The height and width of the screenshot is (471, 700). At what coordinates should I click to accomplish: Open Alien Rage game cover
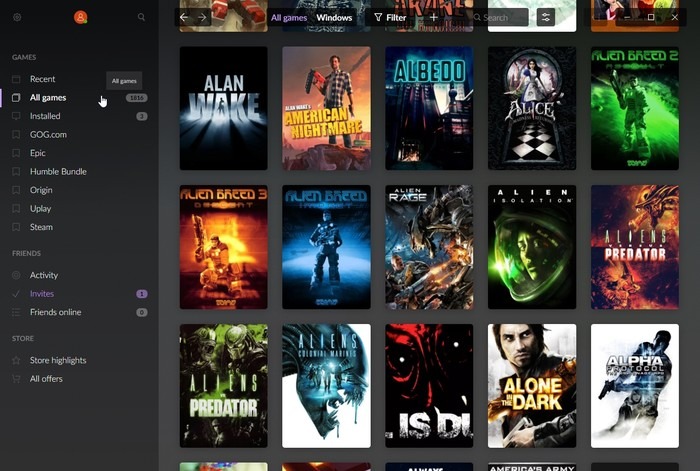tap(429, 247)
